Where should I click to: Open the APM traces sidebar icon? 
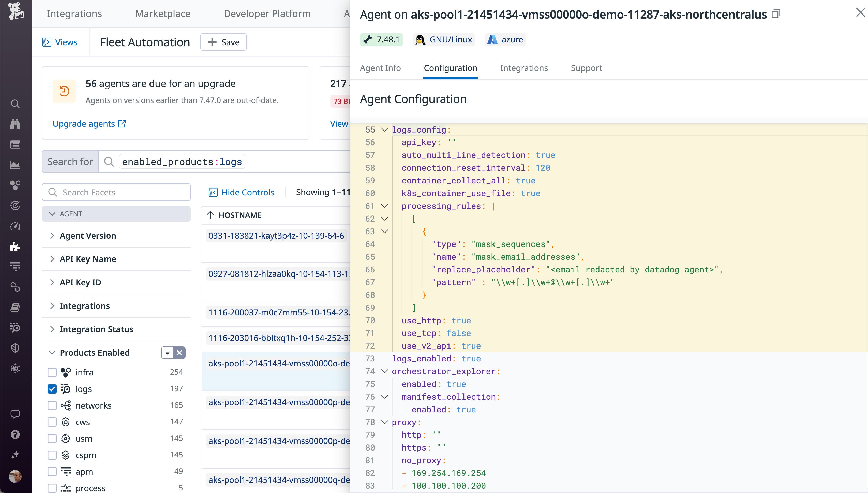(15, 267)
